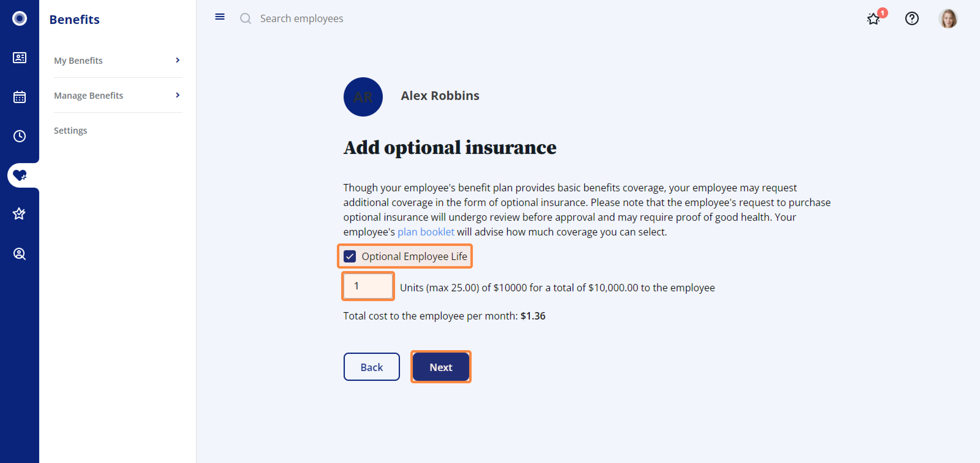The image size is (980, 463).
Task: Open the help question mark icon
Action: 912,18
